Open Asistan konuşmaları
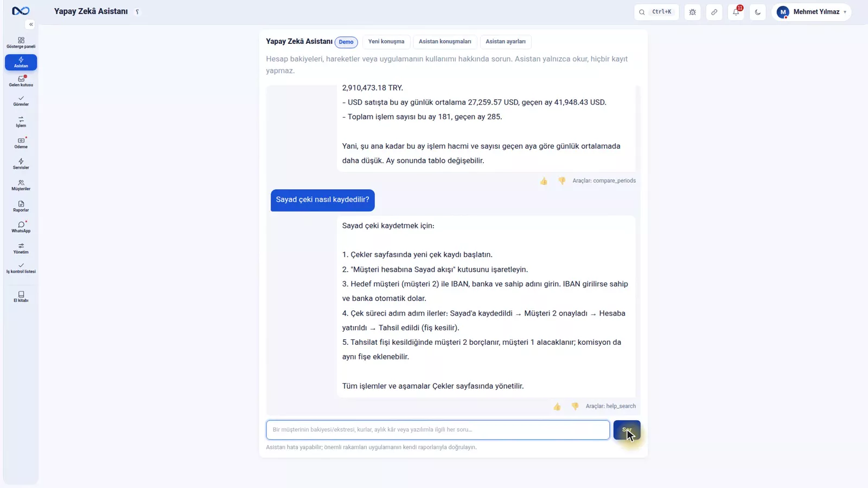Viewport: 868px width, 488px height. 445,42
